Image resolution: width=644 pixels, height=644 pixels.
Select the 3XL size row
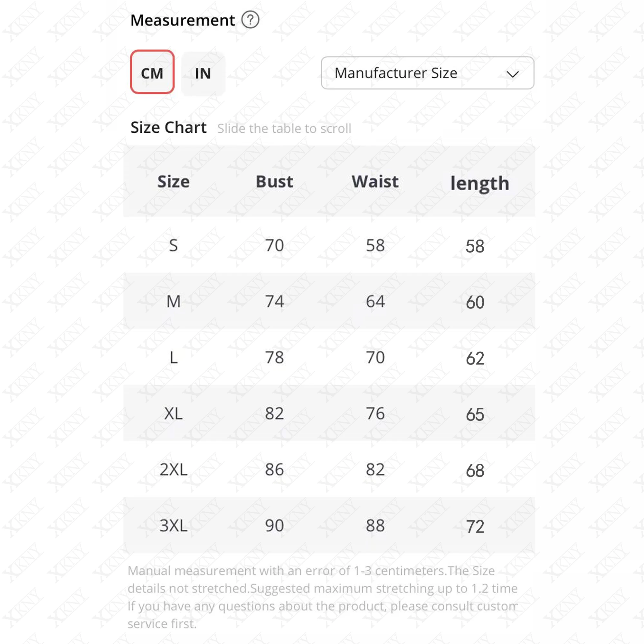329,525
